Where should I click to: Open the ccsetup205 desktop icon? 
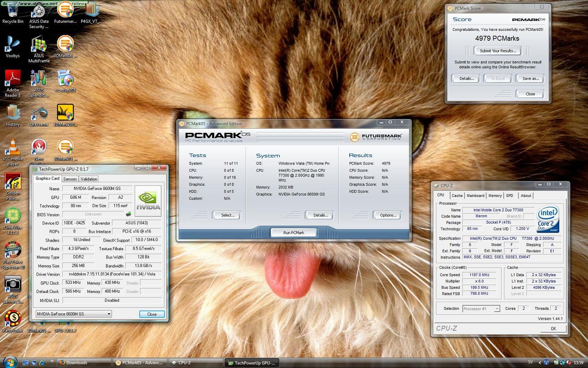coord(65,81)
